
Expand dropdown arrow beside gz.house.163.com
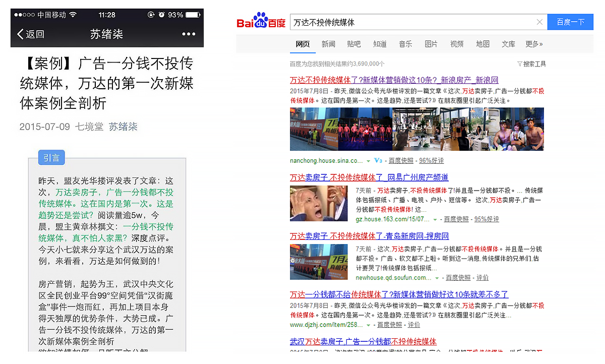point(435,220)
